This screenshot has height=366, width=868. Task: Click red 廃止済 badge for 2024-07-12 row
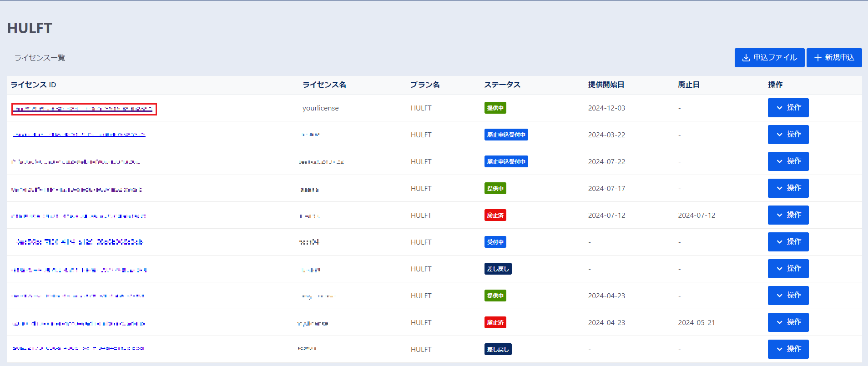495,216
